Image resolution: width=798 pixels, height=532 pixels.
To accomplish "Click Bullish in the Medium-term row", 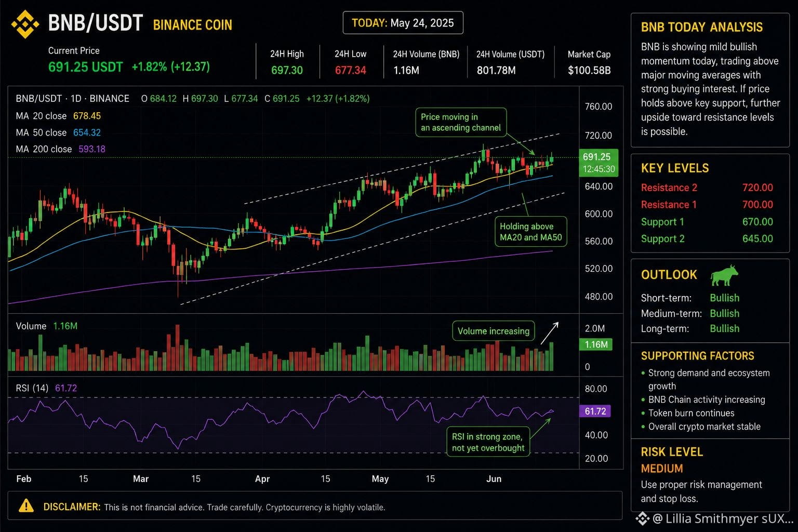I will 725,313.
